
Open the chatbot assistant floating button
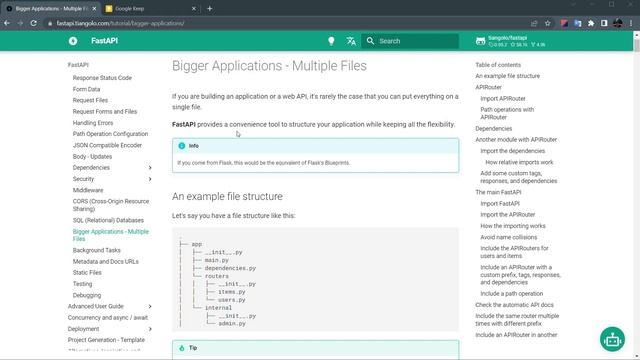[612, 339]
